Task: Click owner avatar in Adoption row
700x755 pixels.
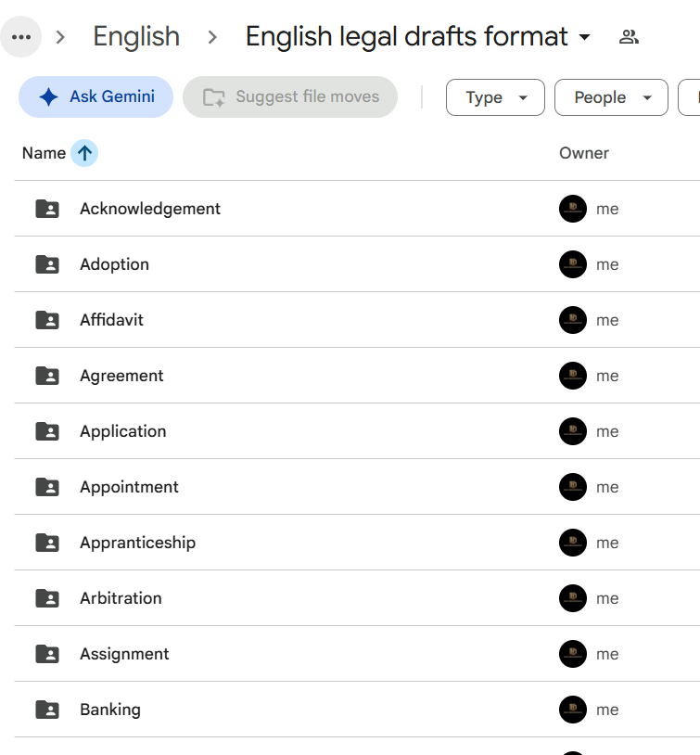Action: 573,264
